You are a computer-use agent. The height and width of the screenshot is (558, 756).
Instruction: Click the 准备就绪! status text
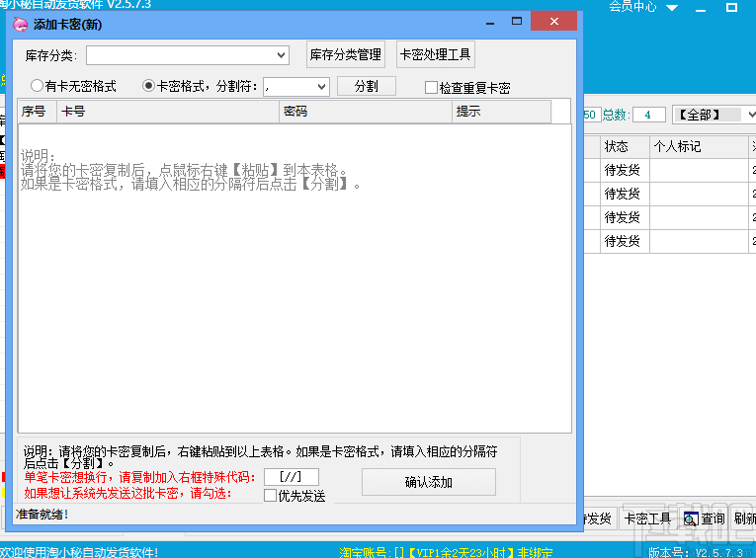coord(42,515)
